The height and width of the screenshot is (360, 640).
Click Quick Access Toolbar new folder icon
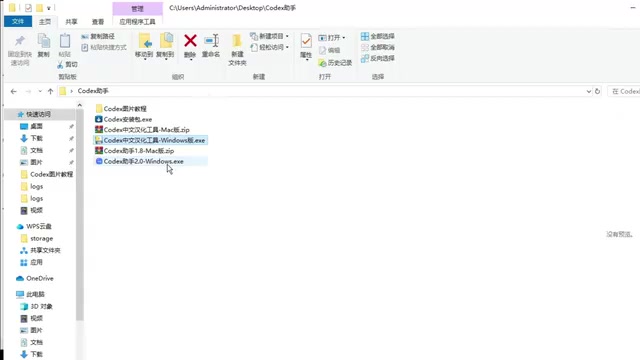[x=39, y=8]
